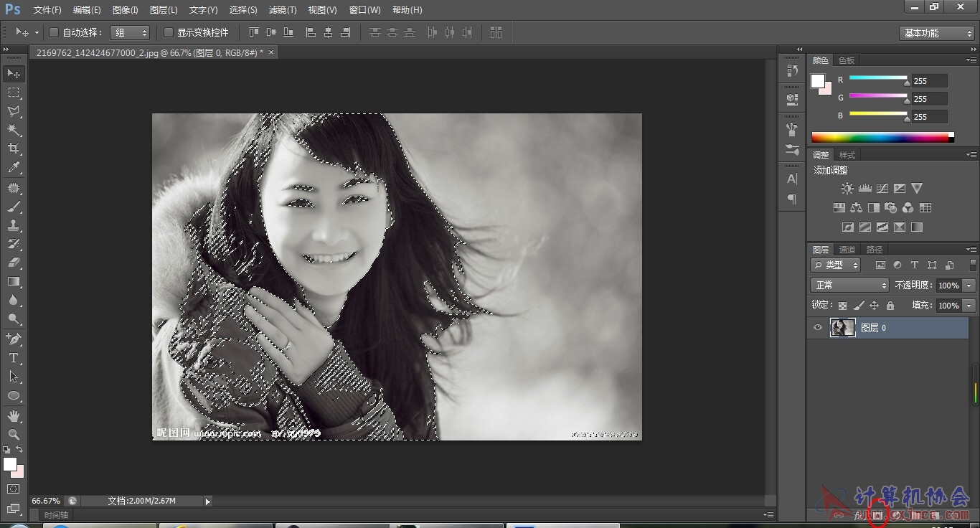This screenshot has width=980, height=528.
Task: Click the foreground color swatch in toolbox
Action: tap(9, 464)
